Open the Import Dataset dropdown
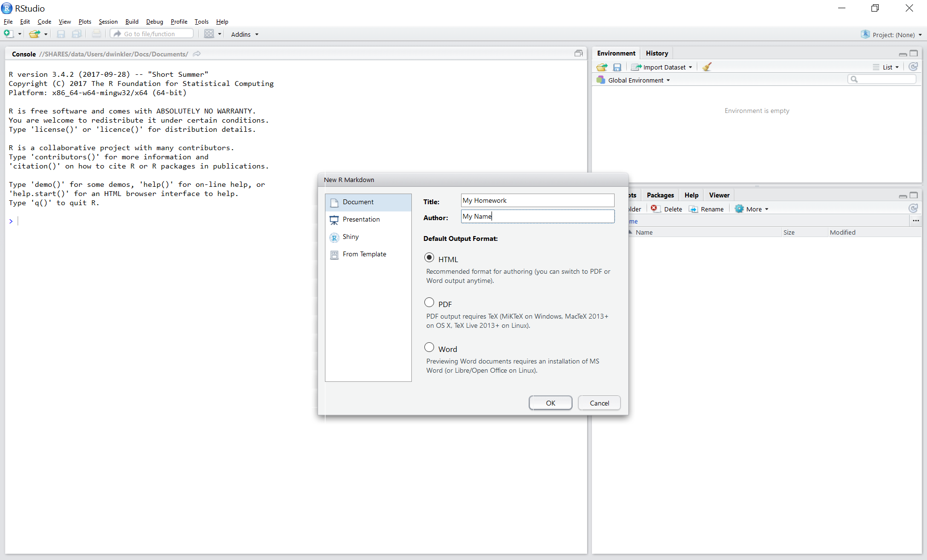The height and width of the screenshot is (560, 927). click(x=662, y=67)
